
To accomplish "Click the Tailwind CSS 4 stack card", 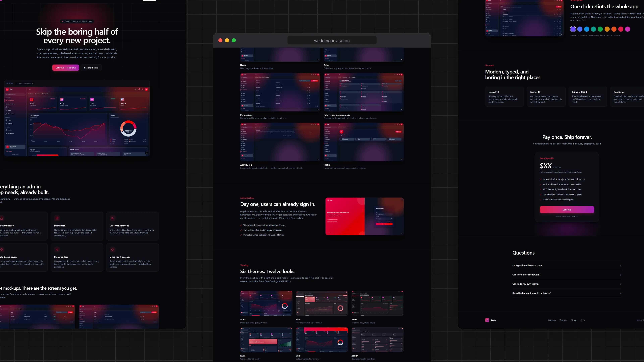I will click(x=588, y=97).
